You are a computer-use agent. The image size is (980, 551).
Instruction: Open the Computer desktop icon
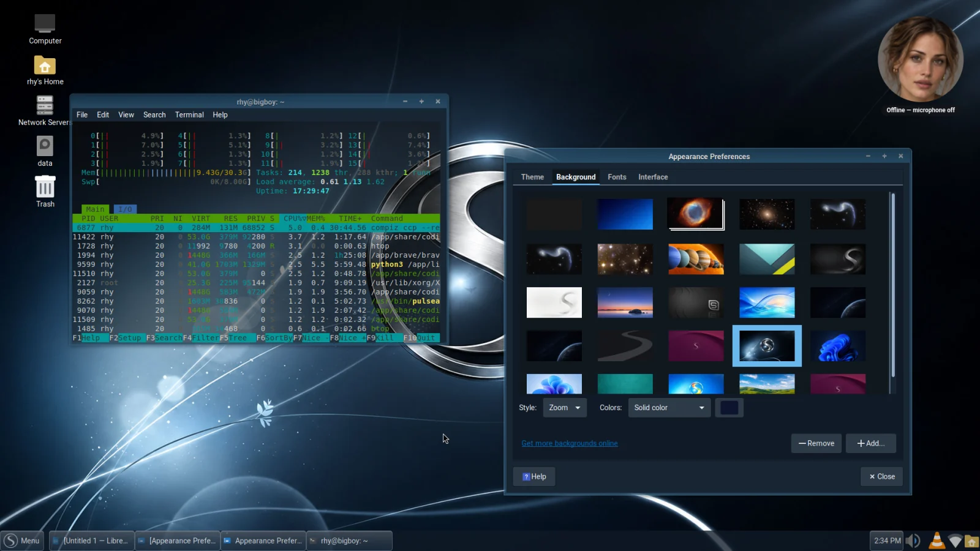point(45,24)
